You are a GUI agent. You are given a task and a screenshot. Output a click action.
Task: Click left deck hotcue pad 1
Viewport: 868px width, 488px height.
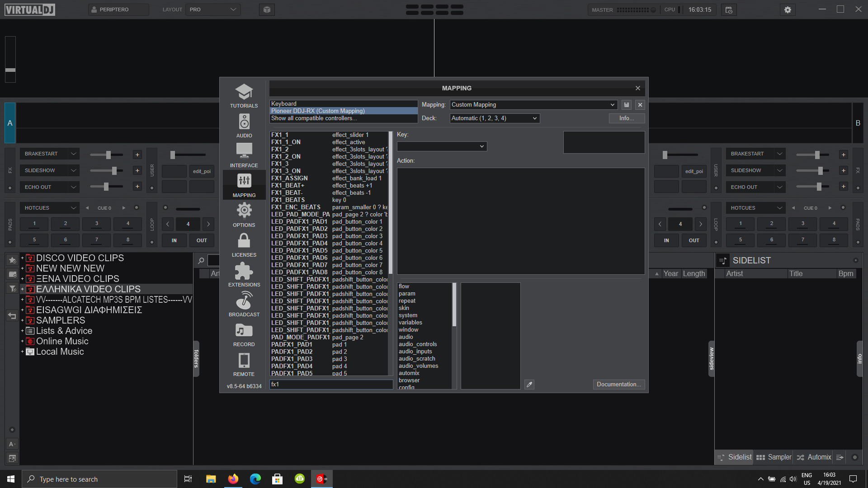[34, 224]
